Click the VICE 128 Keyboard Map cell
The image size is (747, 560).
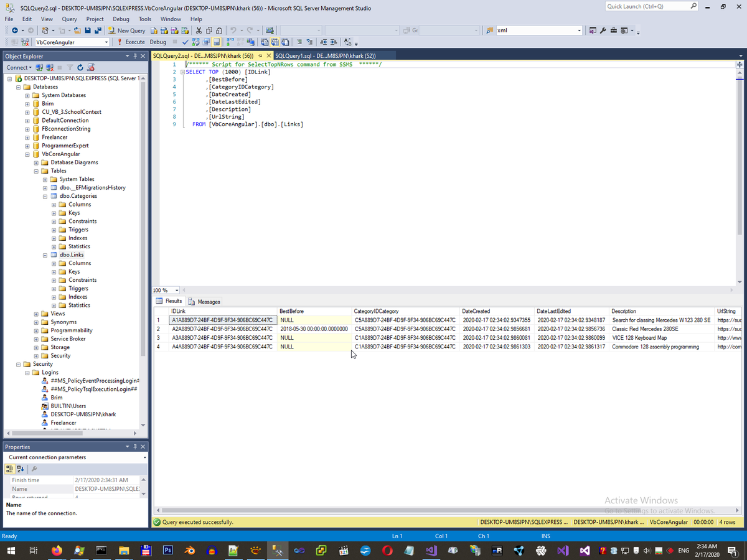(x=662, y=338)
